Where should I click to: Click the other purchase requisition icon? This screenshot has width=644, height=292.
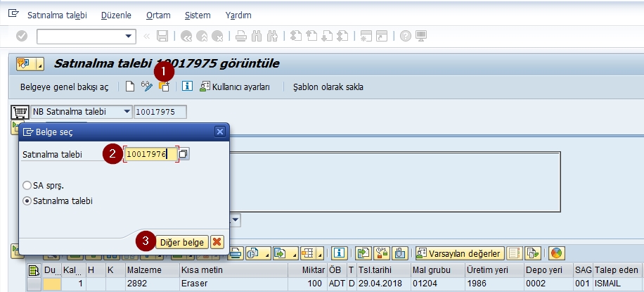[164, 87]
